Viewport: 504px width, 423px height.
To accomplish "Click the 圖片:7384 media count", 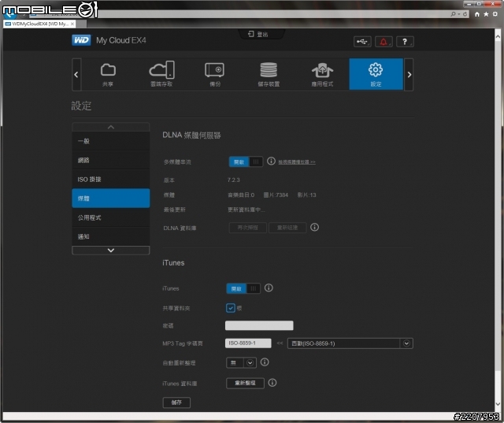I will (276, 195).
